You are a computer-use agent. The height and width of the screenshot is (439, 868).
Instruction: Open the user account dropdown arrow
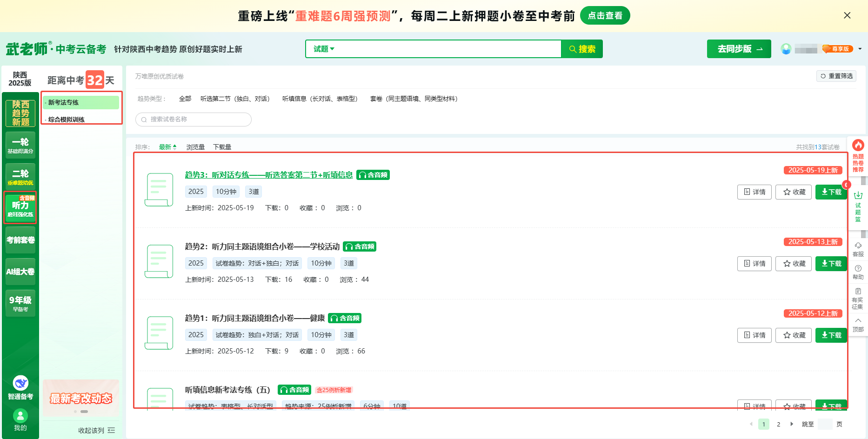point(860,49)
